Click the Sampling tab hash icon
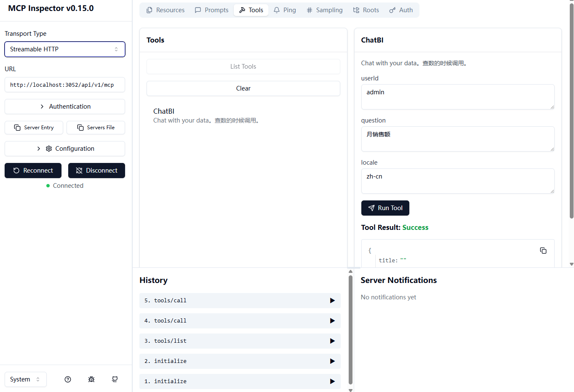This screenshot has width=574, height=392. pos(310,10)
